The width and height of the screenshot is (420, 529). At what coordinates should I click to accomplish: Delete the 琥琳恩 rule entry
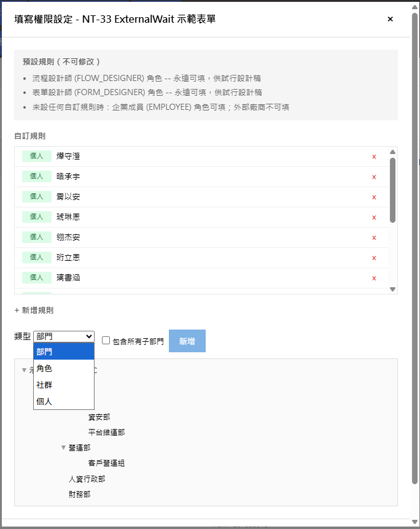(x=374, y=217)
